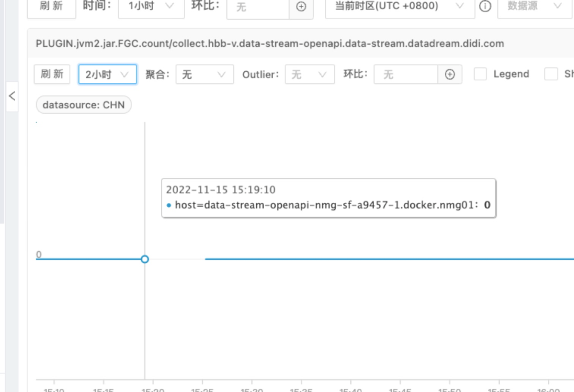Click the chart title PLUGIN.jvm2.jar.FGC.count text
The width and height of the screenshot is (574, 392).
click(x=270, y=44)
